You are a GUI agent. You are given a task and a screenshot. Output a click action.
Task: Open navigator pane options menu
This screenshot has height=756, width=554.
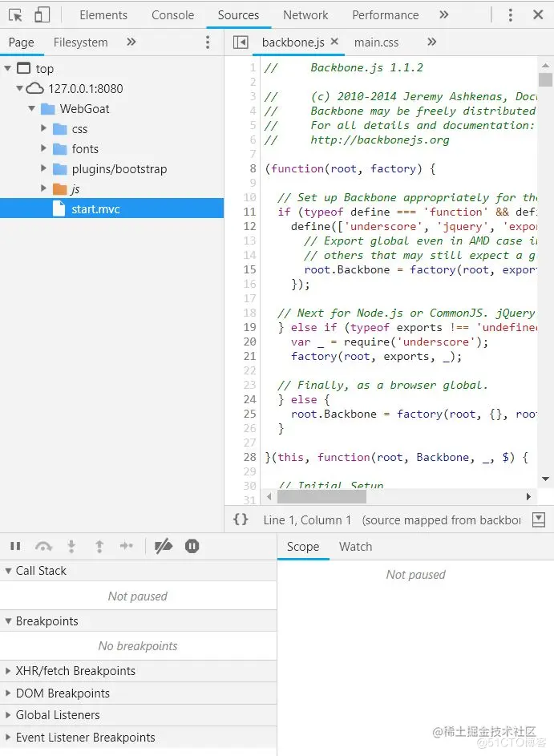click(208, 42)
